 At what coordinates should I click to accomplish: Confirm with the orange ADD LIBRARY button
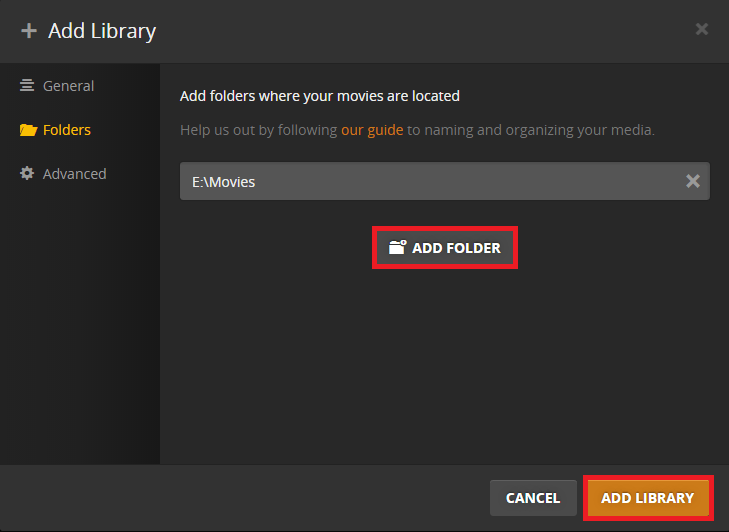pyautogui.click(x=647, y=498)
